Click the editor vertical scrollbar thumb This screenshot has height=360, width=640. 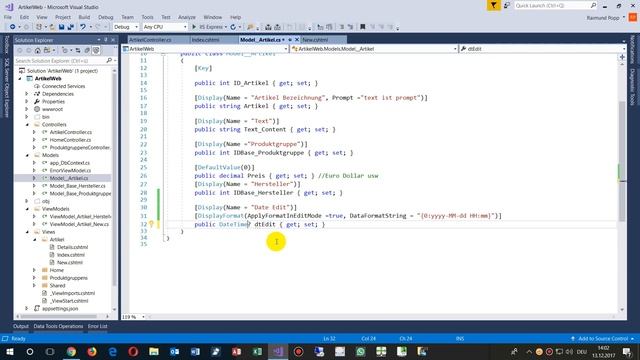pyautogui.click(x=622, y=161)
